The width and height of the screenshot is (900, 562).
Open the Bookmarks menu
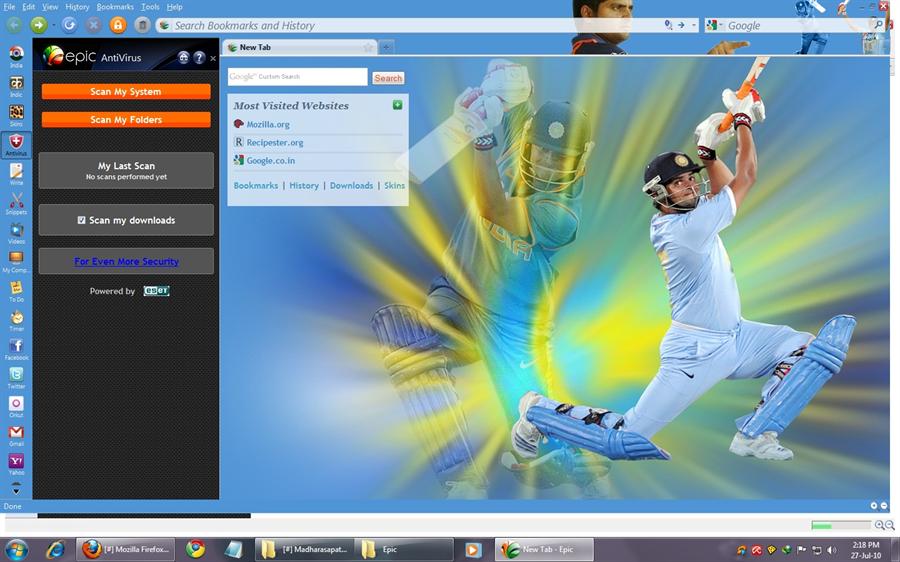[x=115, y=7]
